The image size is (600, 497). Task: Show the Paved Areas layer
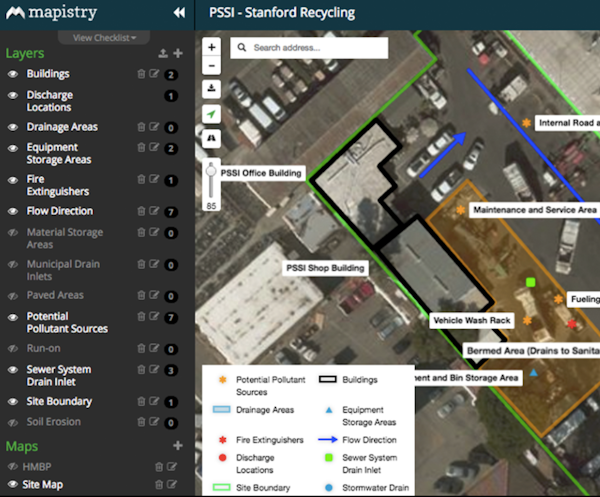tap(13, 295)
